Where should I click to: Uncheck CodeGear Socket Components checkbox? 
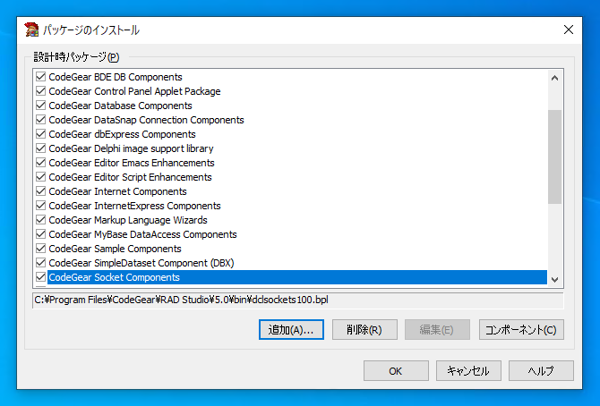[x=41, y=277]
